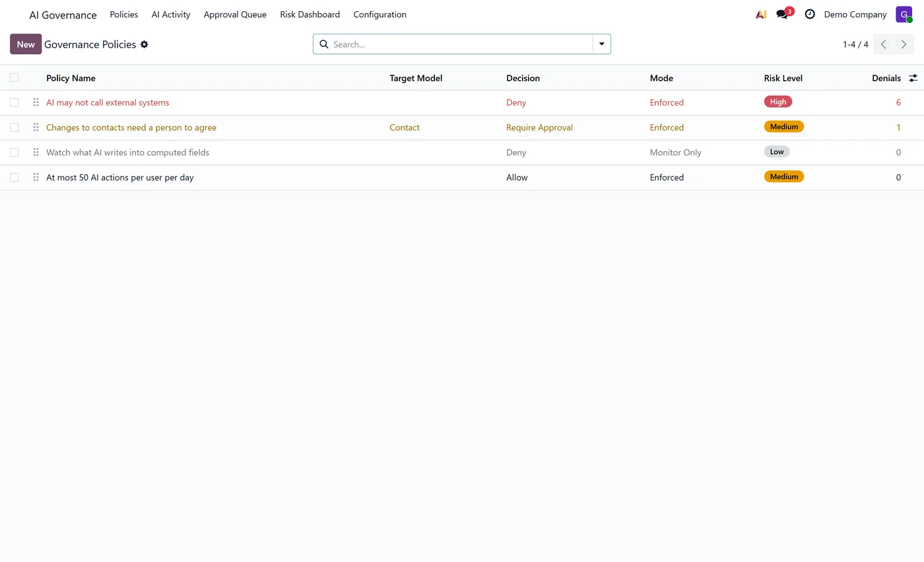Sort by Mode column header
This screenshot has height=562, width=924.
[661, 78]
